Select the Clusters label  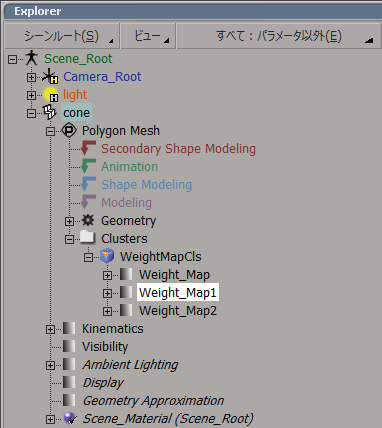pyautogui.click(x=124, y=239)
